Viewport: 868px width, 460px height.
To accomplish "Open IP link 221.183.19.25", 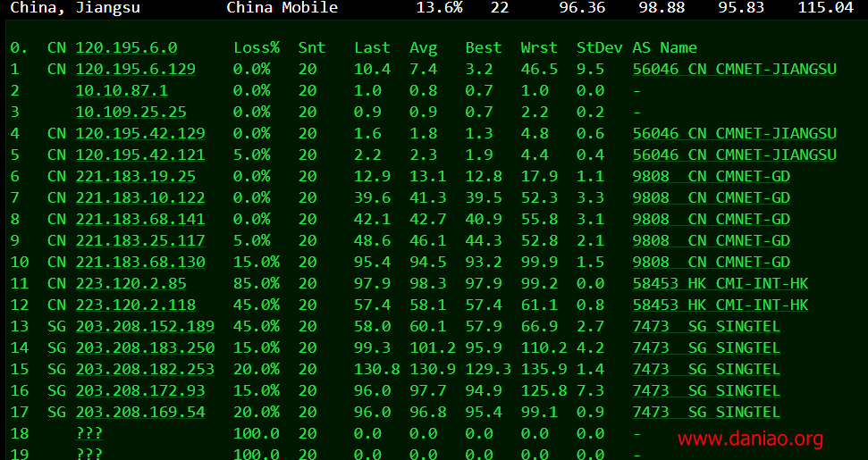I will pos(136,176).
